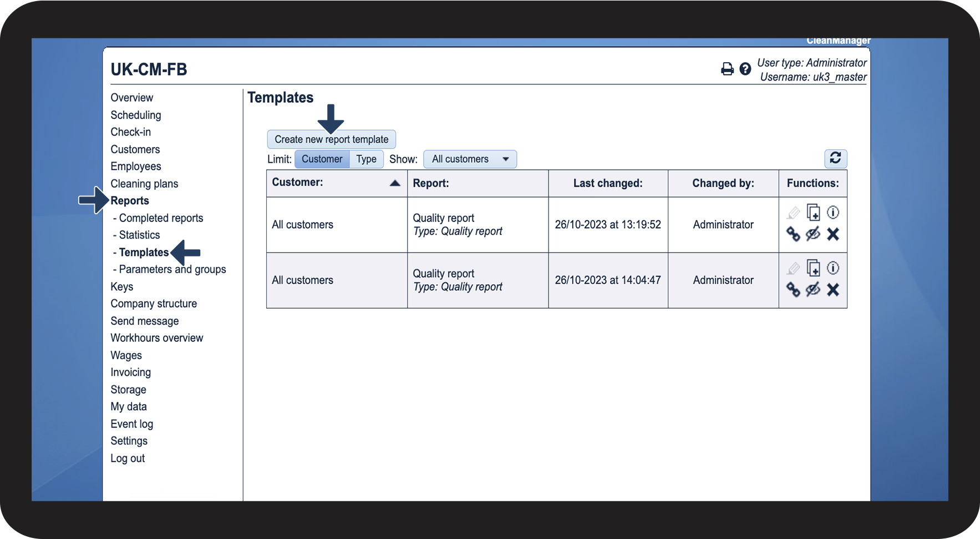Open Completed reports submenu item
Image resolution: width=980 pixels, height=539 pixels.
[x=161, y=218]
